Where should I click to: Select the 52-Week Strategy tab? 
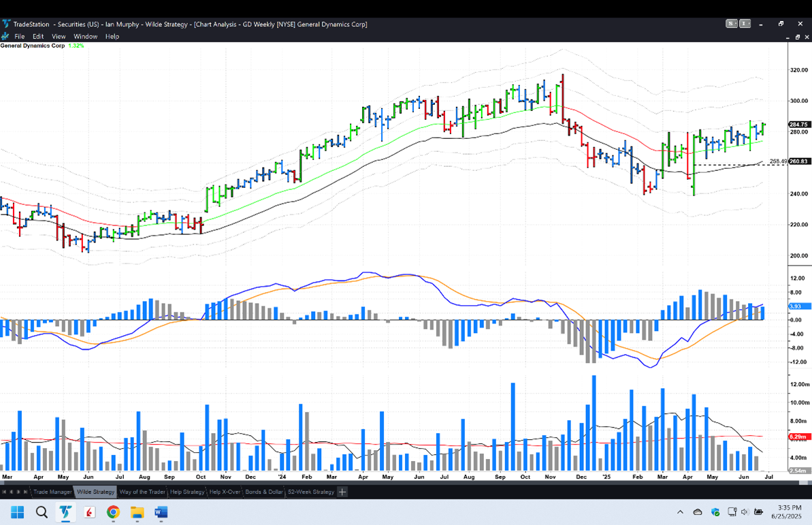coord(312,491)
